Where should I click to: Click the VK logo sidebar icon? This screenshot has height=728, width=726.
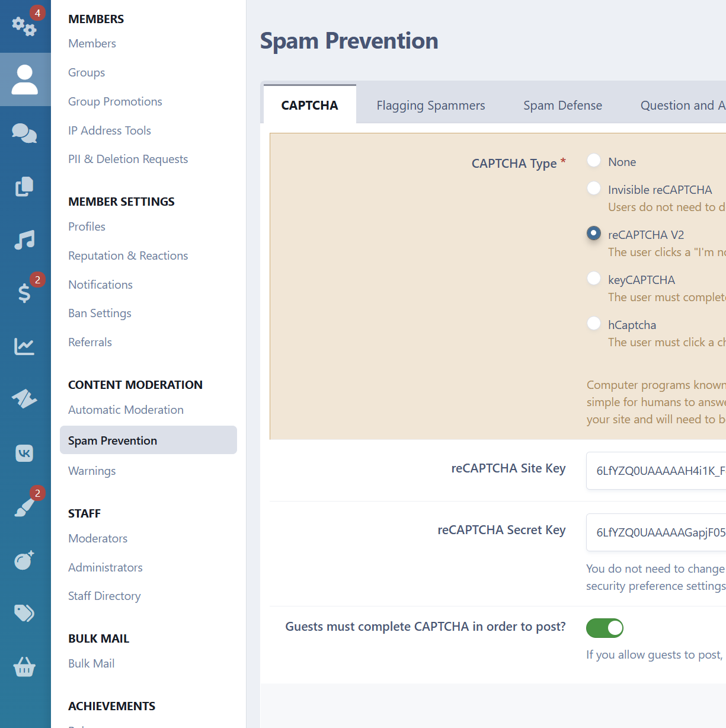(24, 454)
